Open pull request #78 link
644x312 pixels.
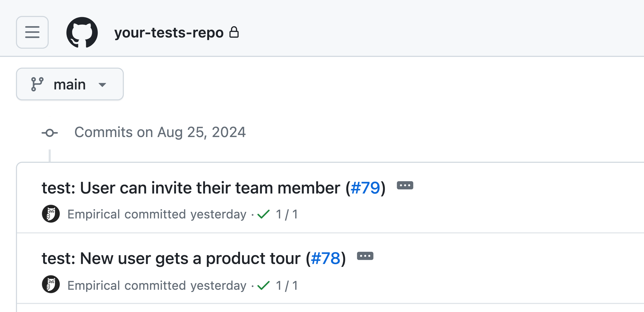click(326, 259)
